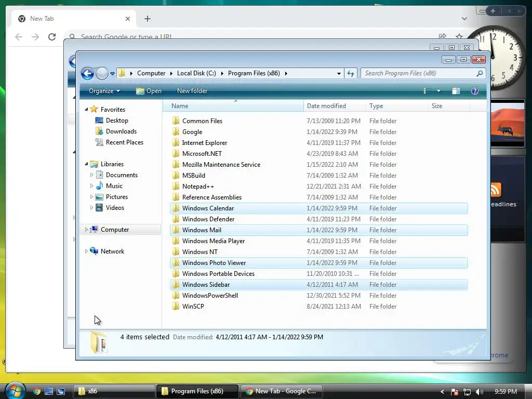Open Explorer help question mark icon
The width and height of the screenshot is (532, 399).
coord(475,91)
